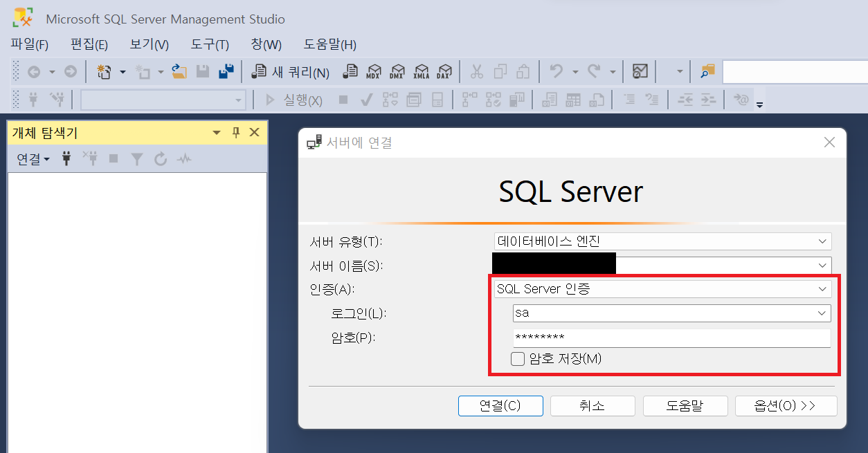This screenshot has height=453, width=868.
Task: Open the Tools menu
Action: point(210,45)
